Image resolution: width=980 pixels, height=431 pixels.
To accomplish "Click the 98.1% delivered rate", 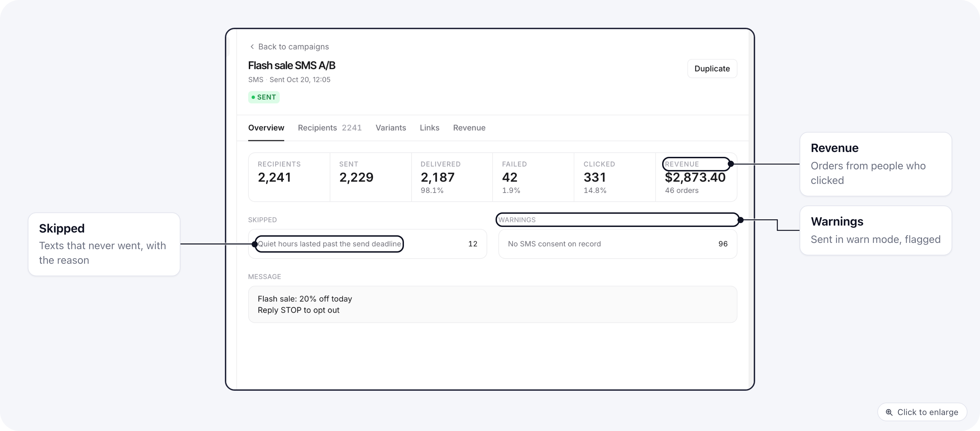I will tap(432, 190).
